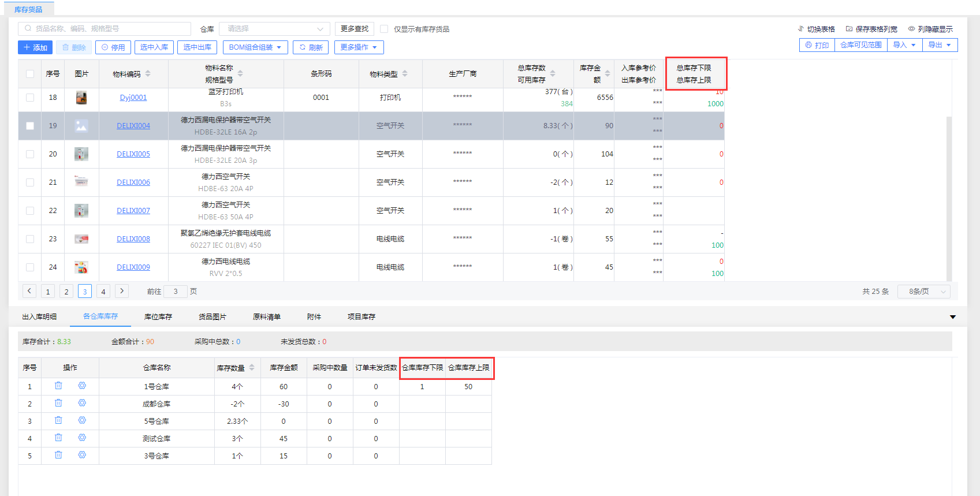Switch to the 库位库存 tab
This screenshot has width=980, height=496.
158,317
